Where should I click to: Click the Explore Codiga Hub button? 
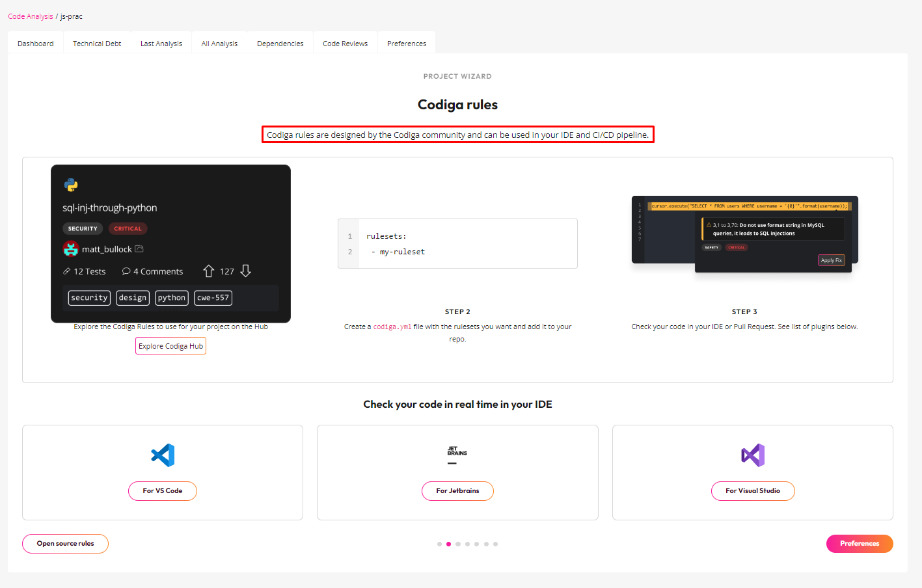pyautogui.click(x=170, y=346)
